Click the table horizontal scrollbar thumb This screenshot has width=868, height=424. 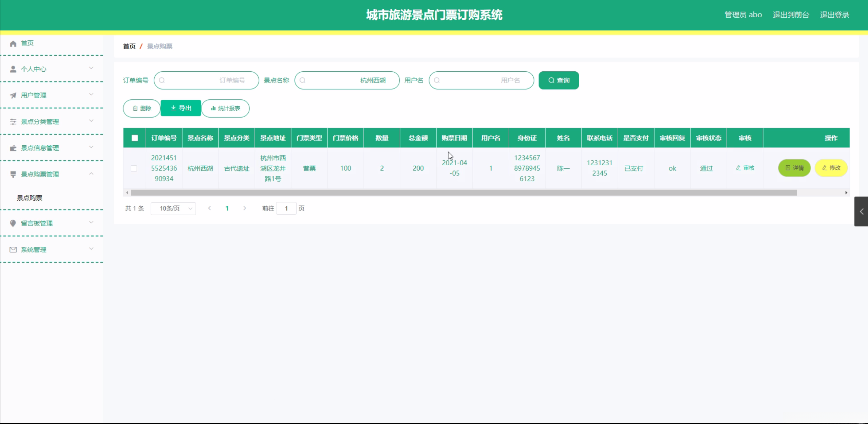(x=464, y=193)
